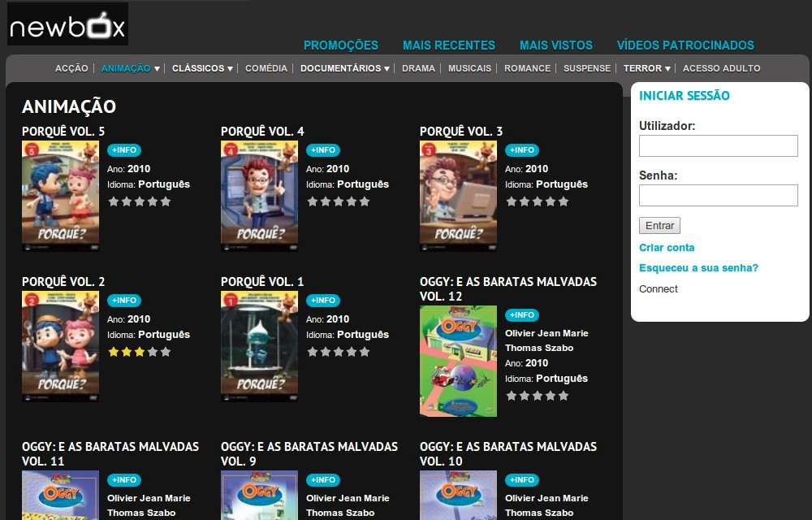This screenshot has width=812, height=520.
Task: Show +INFO for Porquê Vol. 5
Action: coord(124,150)
